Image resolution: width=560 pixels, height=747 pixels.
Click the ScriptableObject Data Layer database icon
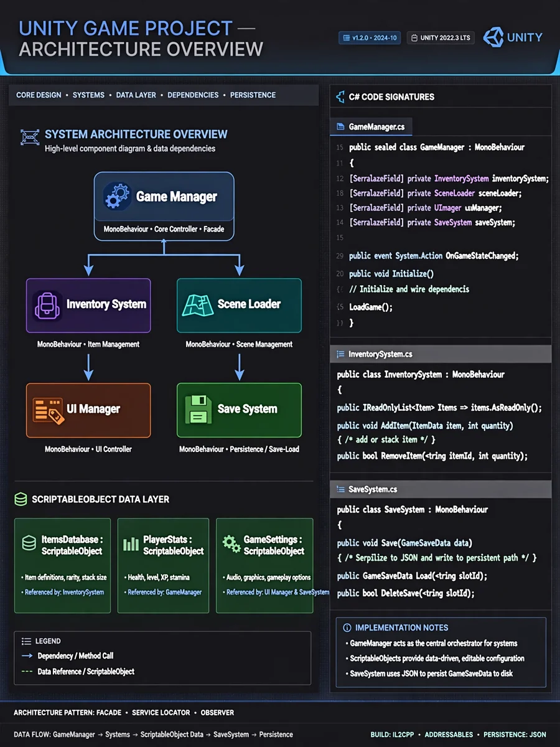(x=21, y=499)
